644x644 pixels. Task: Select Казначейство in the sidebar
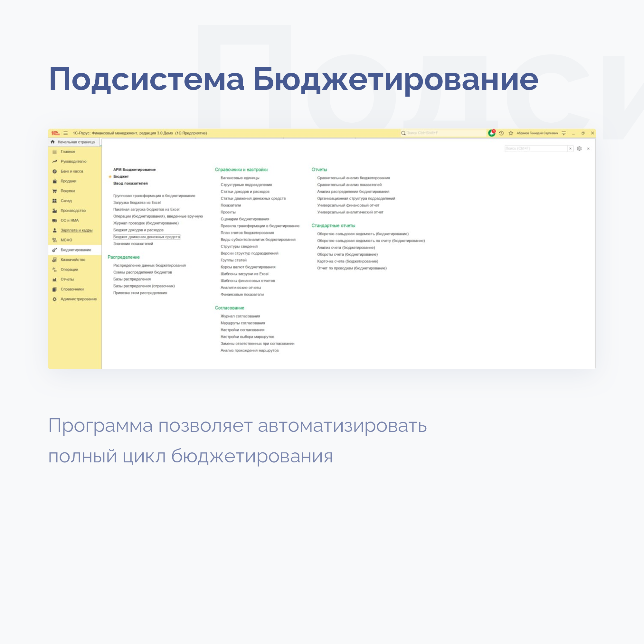pyautogui.click(x=73, y=260)
